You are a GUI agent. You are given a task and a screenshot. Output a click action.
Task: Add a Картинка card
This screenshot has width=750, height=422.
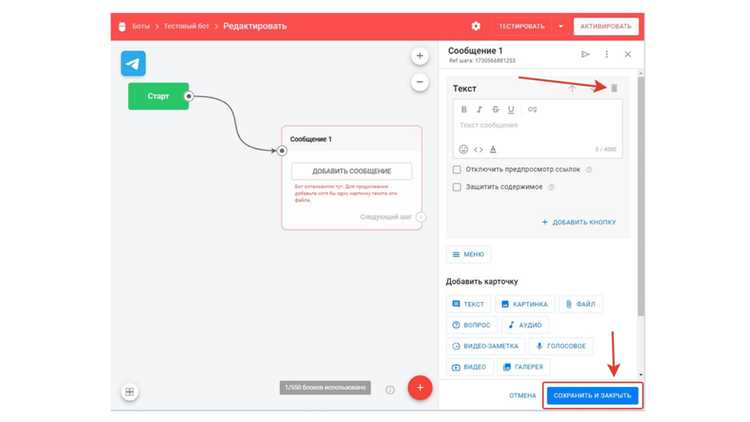[x=525, y=304]
